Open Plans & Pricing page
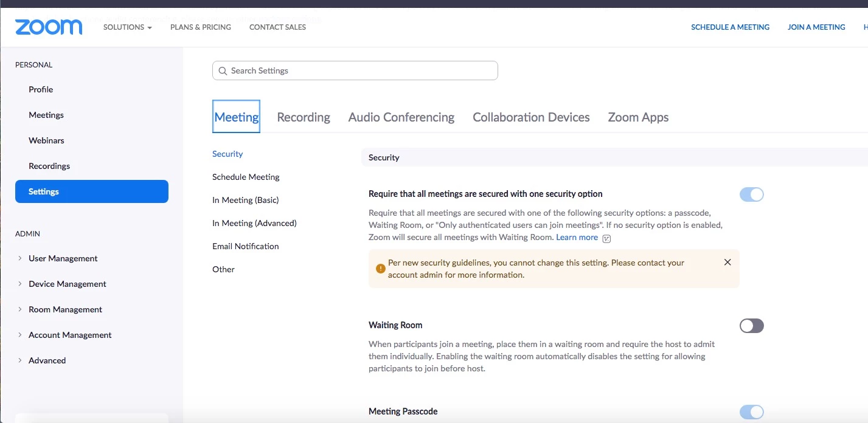This screenshot has height=423, width=868. (201, 27)
